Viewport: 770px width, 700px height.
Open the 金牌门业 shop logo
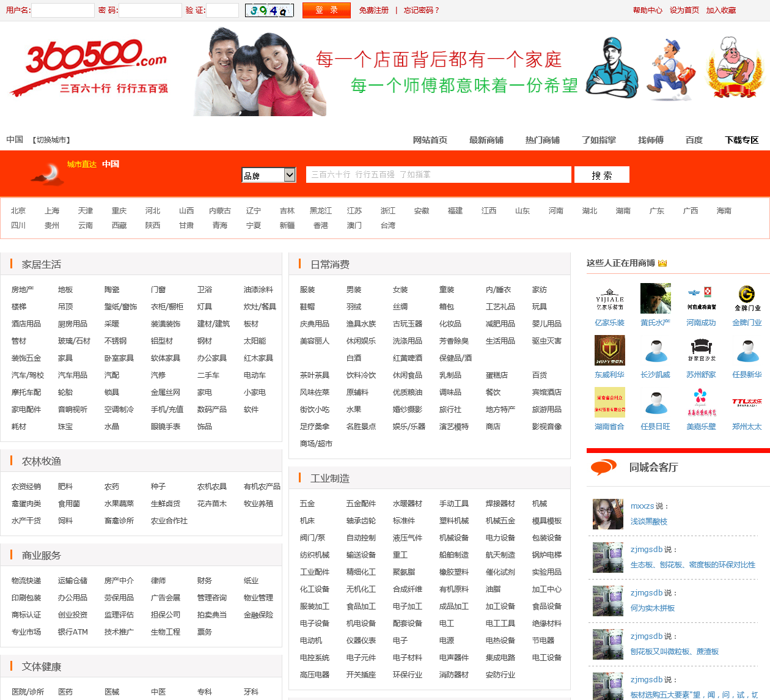(747, 298)
